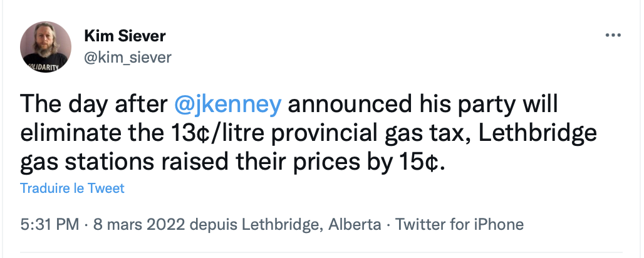Click the 'depuis' word in metadata line

(213, 225)
